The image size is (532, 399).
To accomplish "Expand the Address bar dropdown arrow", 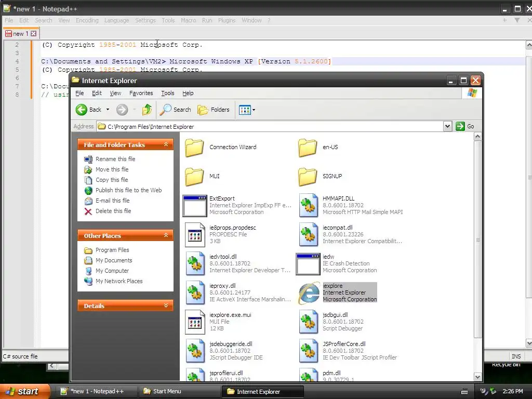I will click(x=447, y=126).
